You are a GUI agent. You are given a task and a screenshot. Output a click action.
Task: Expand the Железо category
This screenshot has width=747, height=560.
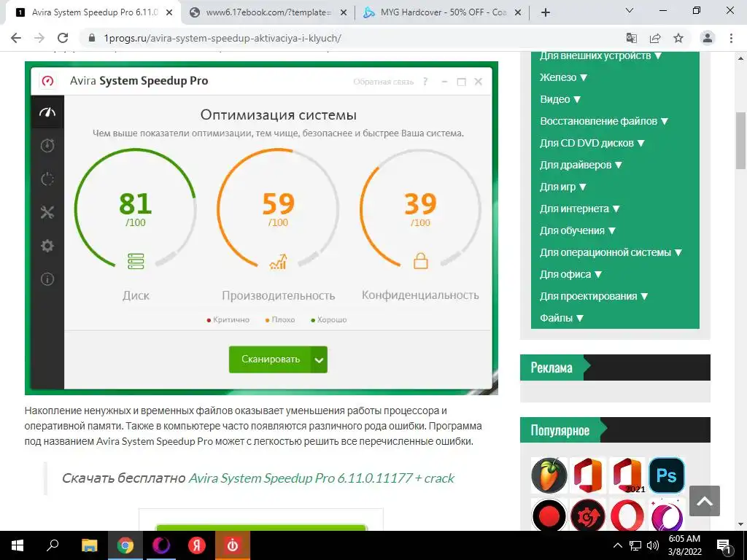point(564,77)
